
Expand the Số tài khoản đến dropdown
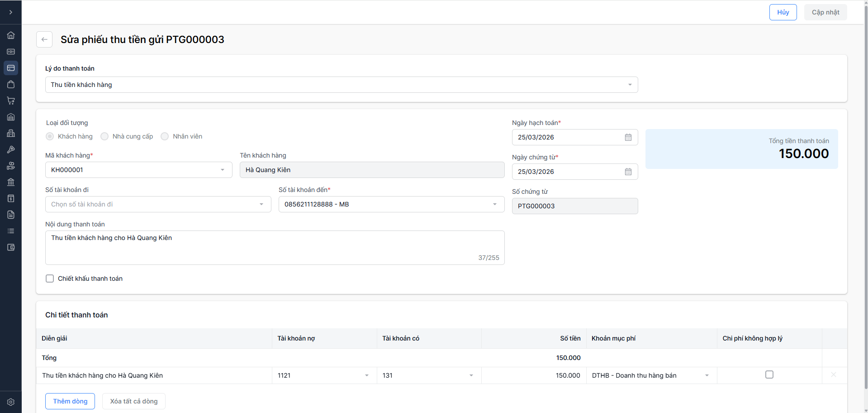click(391, 204)
